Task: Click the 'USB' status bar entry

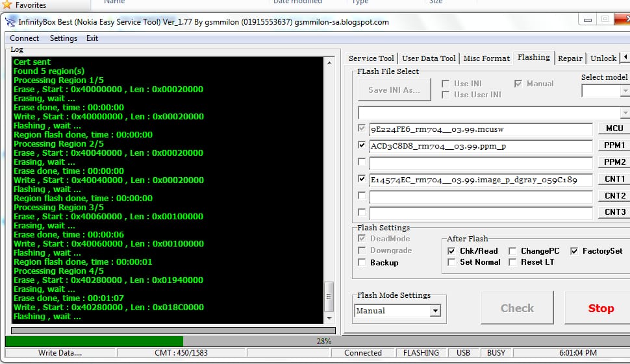Action: point(463,353)
